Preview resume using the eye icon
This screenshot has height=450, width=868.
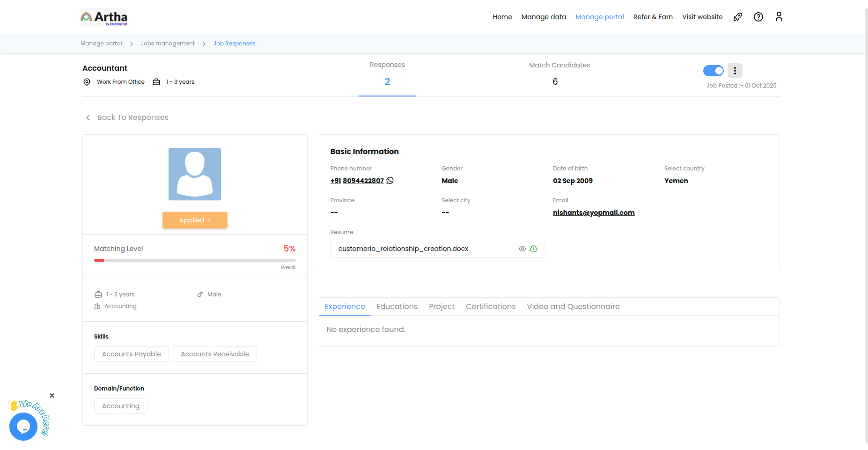point(522,249)
